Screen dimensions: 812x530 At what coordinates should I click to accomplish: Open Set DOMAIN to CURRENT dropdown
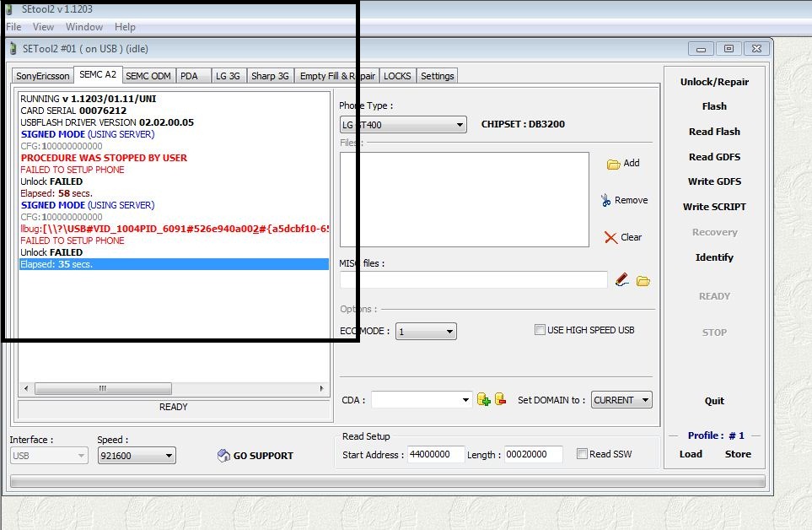click(x=621, y=400)
